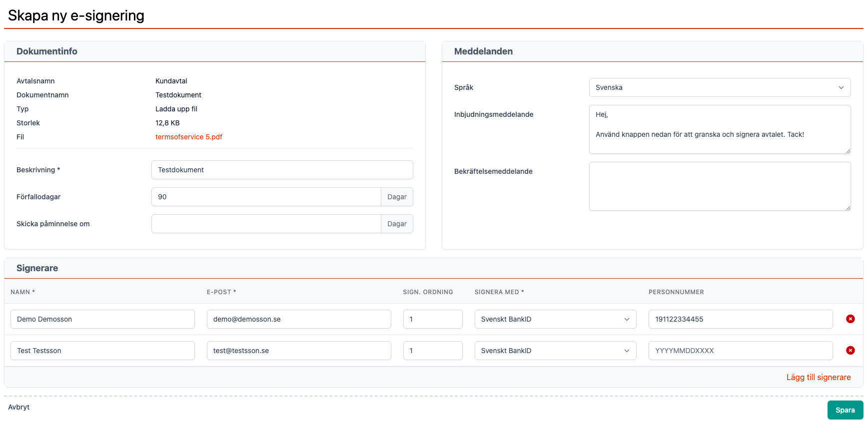Edit sign order field for Test Testsson
This screenshot has width=868, height=425.
click(433, 351)
